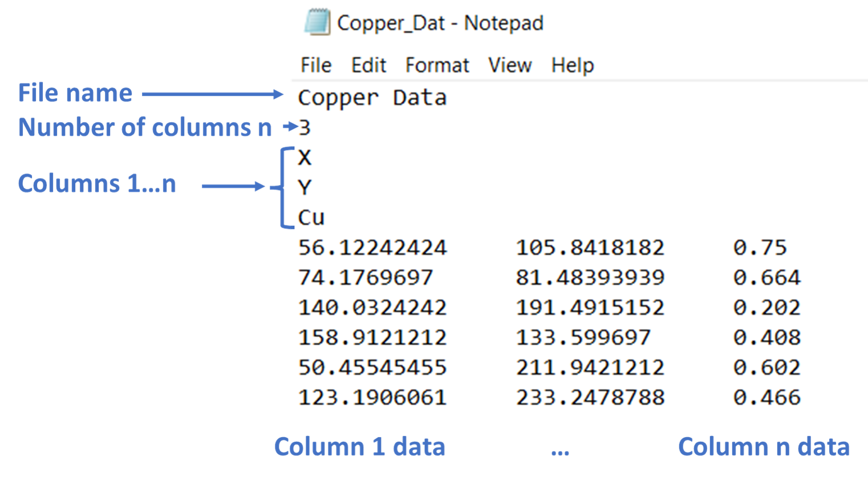Viewport: 868px width, 480px height.
Task: Click the value 233.2478788
Action: [590, 397]
